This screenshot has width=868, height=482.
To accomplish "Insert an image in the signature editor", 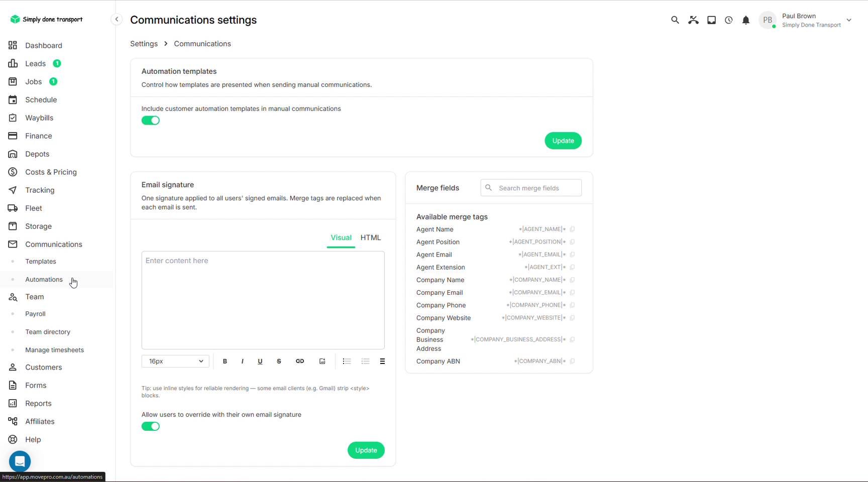I will click(x=322, y=361).
